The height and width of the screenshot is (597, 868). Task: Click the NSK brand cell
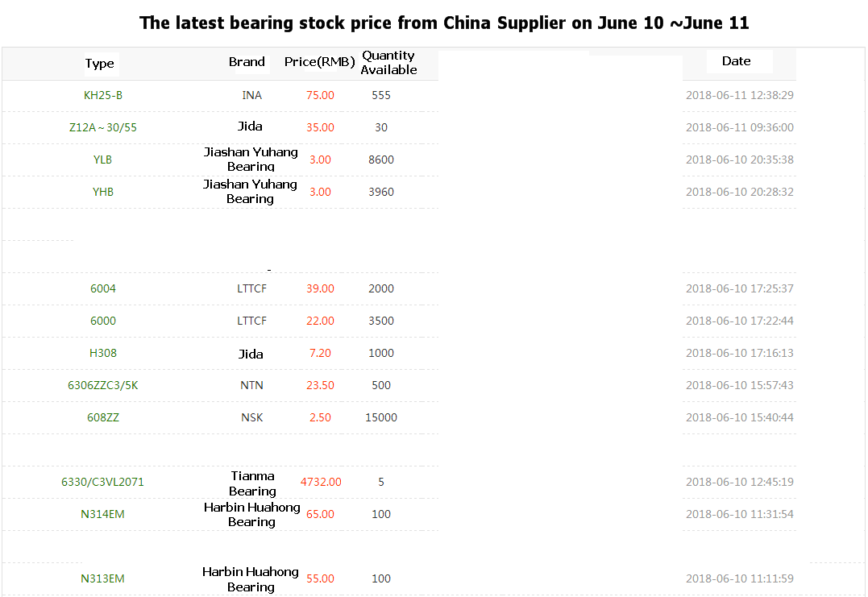[252, 417]
